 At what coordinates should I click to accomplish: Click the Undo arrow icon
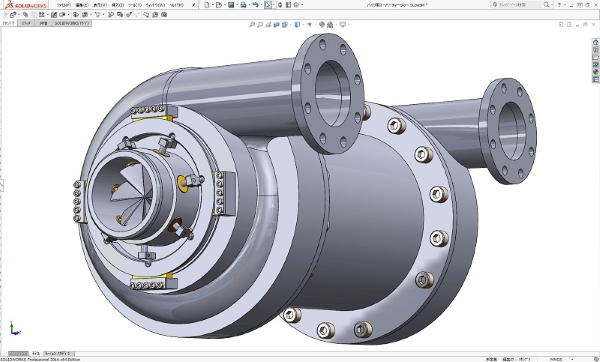tap(255, 5)
